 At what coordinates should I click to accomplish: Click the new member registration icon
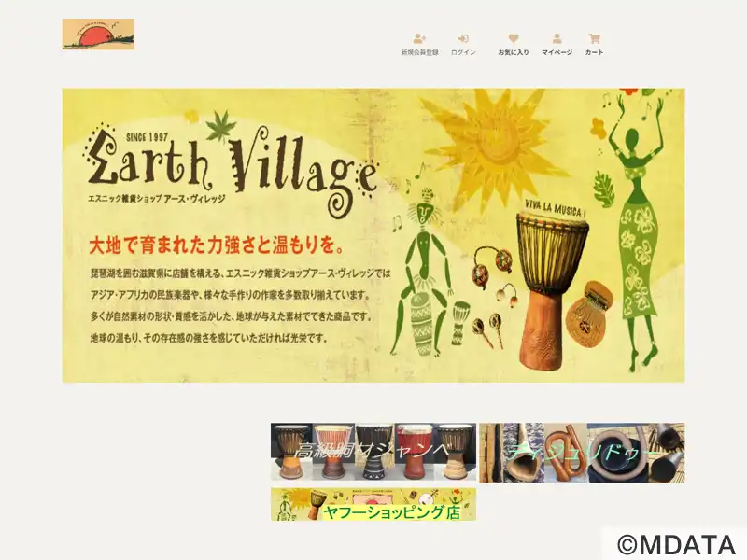(x=419, y=38)
